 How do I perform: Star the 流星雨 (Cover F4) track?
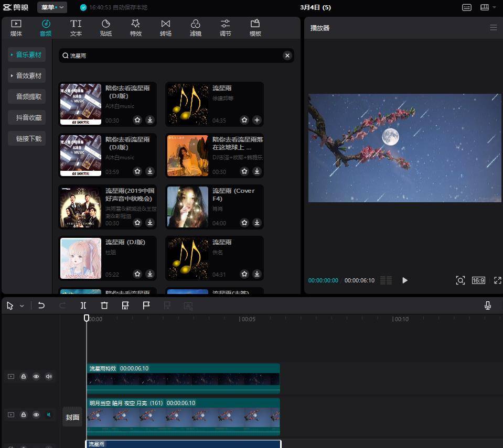[x=244, y=222]
